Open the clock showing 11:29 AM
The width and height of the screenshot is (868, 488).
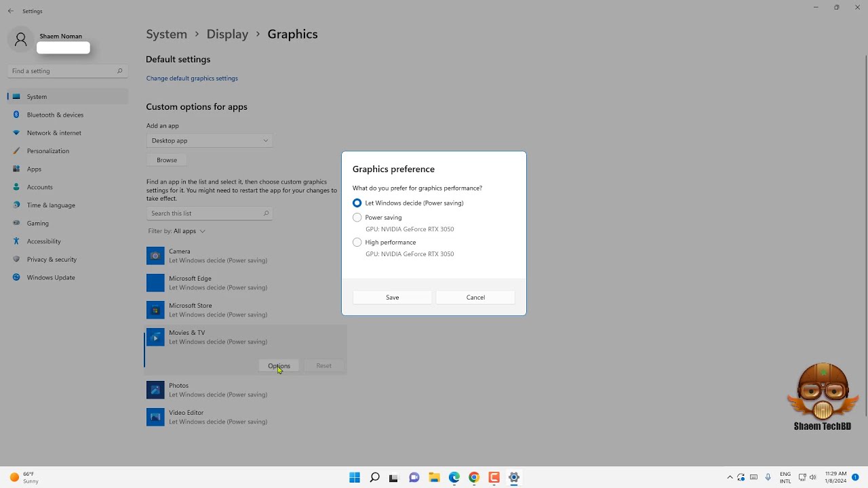click(835, 477)
